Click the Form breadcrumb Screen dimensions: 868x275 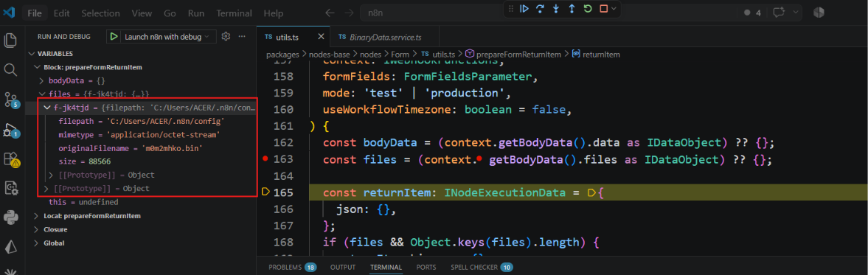coord(400,55)
